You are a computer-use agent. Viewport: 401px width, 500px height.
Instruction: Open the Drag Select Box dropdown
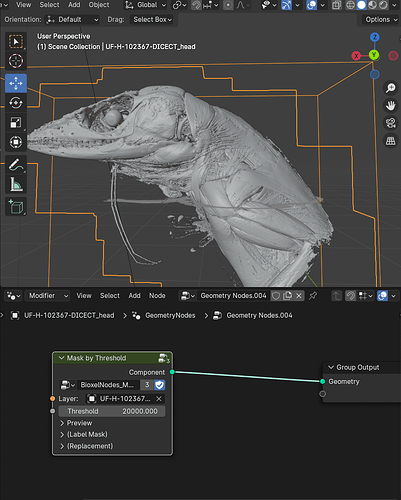pyautogui.click(x=152, y=20)
